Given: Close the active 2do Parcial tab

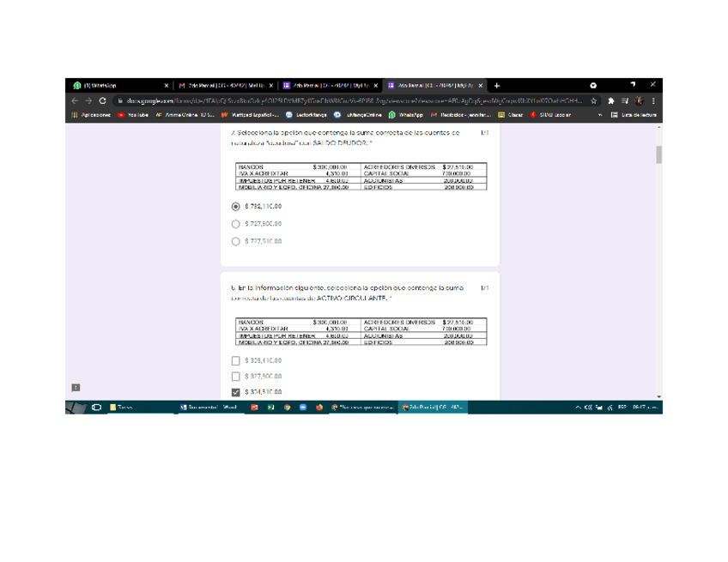Looking at the screenshot, I should point(481,86).
